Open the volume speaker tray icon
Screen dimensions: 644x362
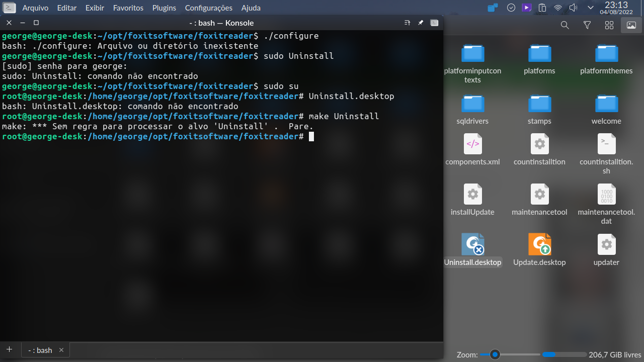click(574, 8)
